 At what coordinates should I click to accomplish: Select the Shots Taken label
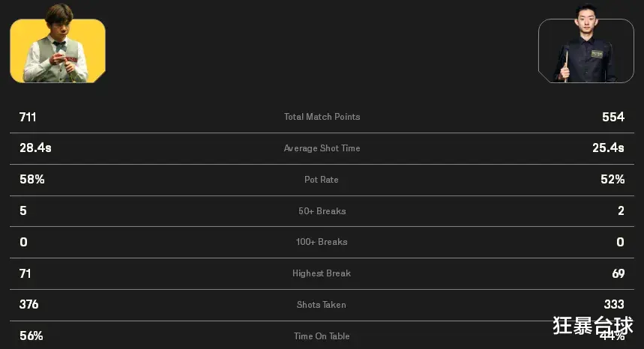(322, 305)
